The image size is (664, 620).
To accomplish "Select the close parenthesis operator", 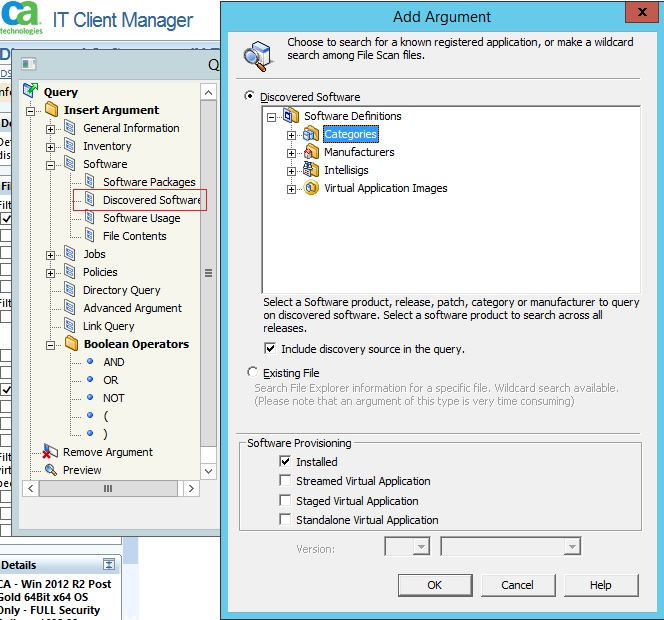I will (x=106, y=434).
